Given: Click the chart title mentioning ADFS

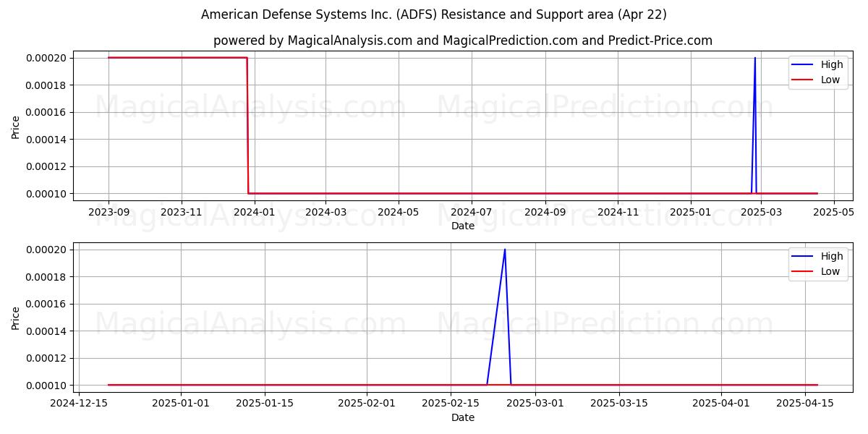Looking at the screenshot, I should [x=434, y=14].
